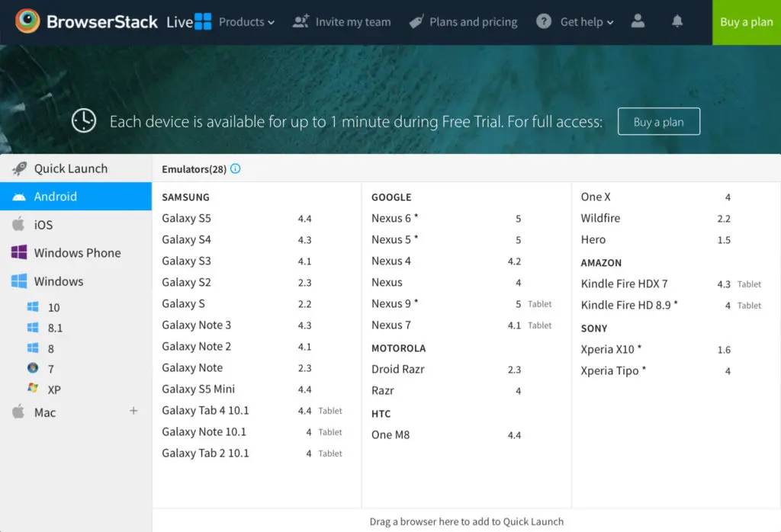The image size is (781, 532).
Task: Open the Get help dropdown
Action: (587, 22)
